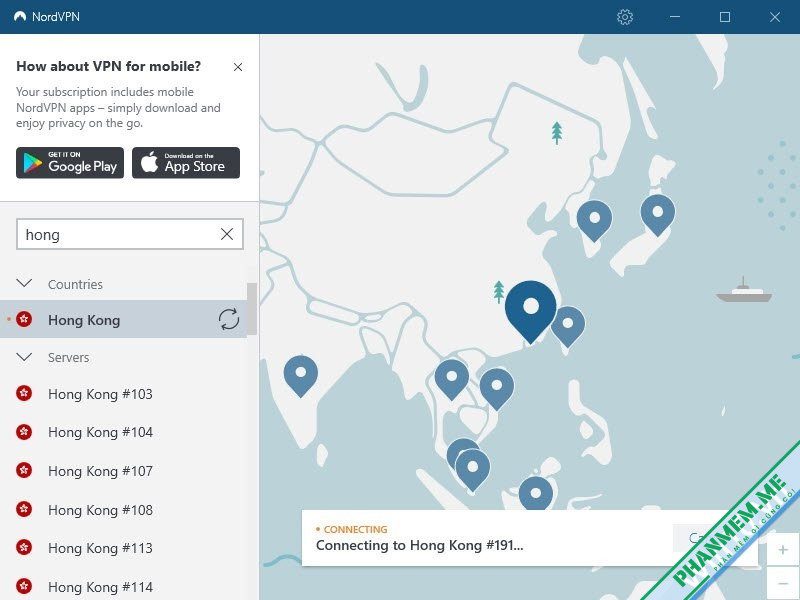Open the Google Play download badge
This screenshot has height=600, width=800.
pos(70,163)
